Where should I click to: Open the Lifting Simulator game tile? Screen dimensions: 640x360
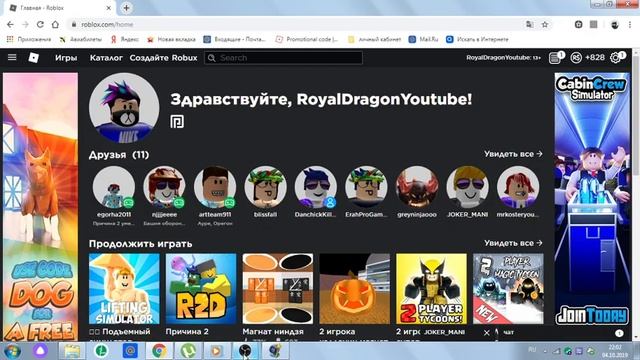124,289
